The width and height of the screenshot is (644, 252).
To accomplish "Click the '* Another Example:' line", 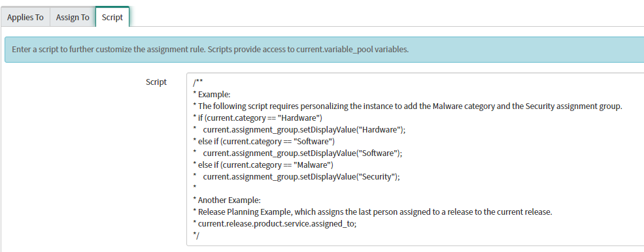I will tap(227, 200).
